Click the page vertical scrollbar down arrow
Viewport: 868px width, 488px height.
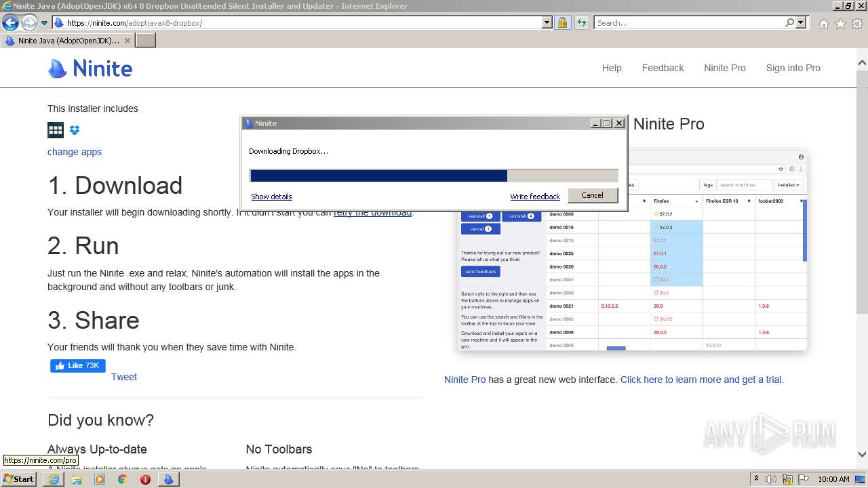(862, 455)
